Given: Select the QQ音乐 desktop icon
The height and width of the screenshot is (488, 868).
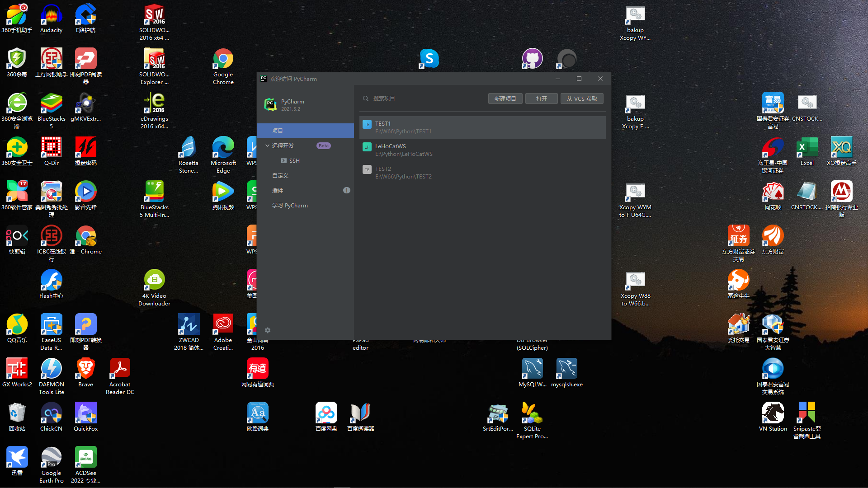Looking at the screenshot, I should tap(17, 328).
